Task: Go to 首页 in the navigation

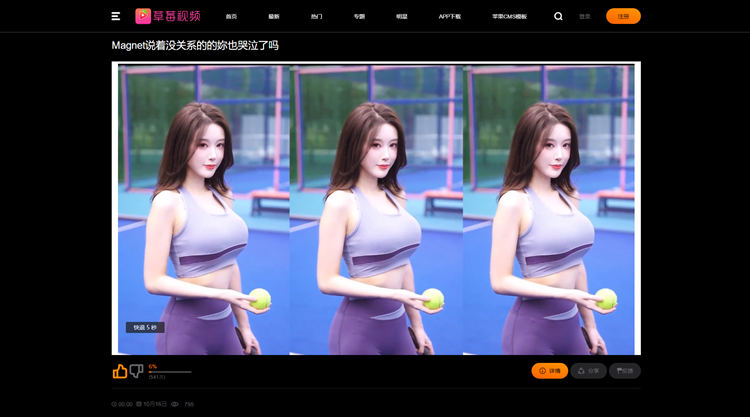Action: (x=231, y=17)
